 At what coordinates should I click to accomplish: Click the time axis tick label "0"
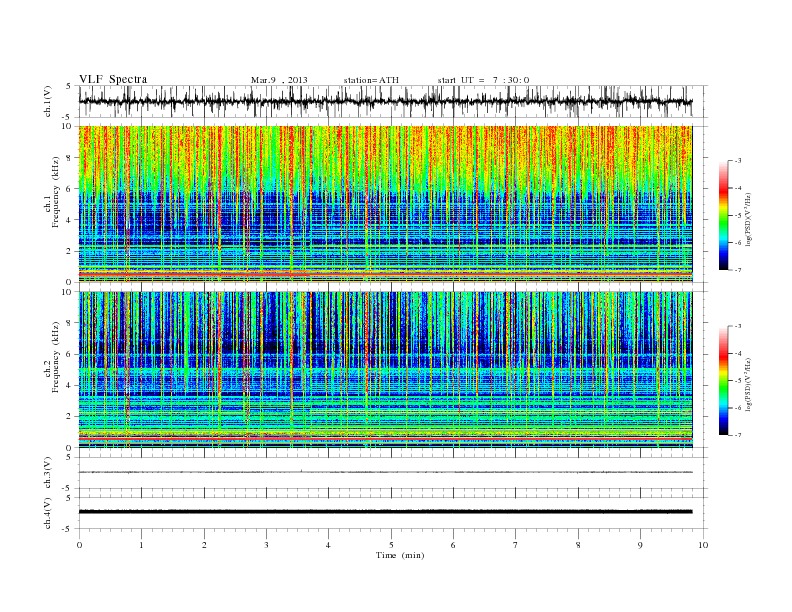[x=79, y=545]
